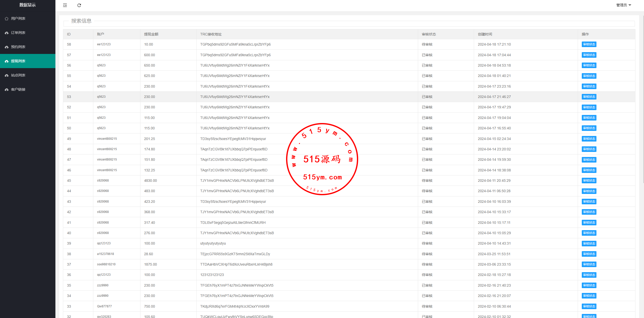Click the cloud icon beside 客户链接

[7, 90]
